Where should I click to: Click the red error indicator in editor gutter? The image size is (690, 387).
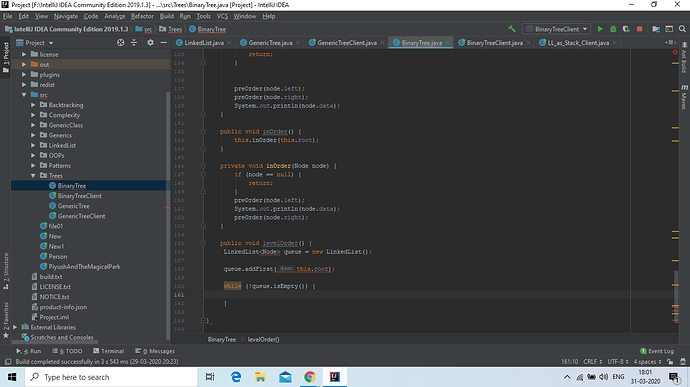click(675, 52)
